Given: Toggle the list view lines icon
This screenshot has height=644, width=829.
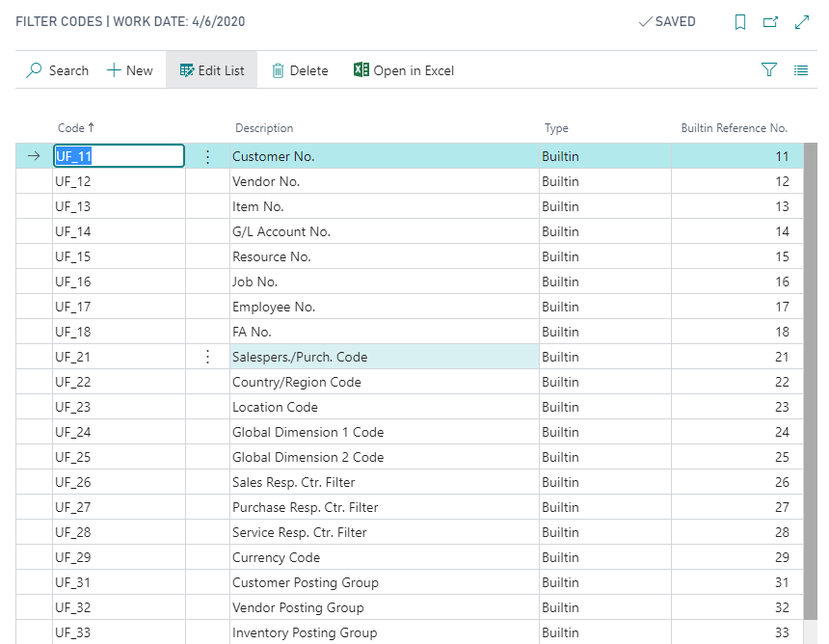Looking at the screenshot, I should pyautogui.click(x=801, y=70).
